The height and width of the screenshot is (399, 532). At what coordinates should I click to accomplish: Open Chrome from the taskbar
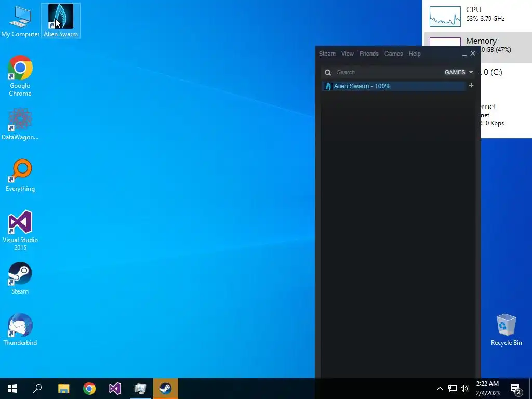pyautogui.click(x=89, y=389)
